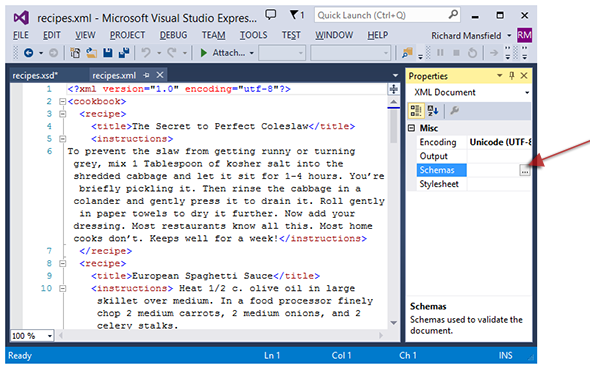Toggle auto hide pin on Properties panel
This screenshot has height=371, width=590.
pos(512,76)
